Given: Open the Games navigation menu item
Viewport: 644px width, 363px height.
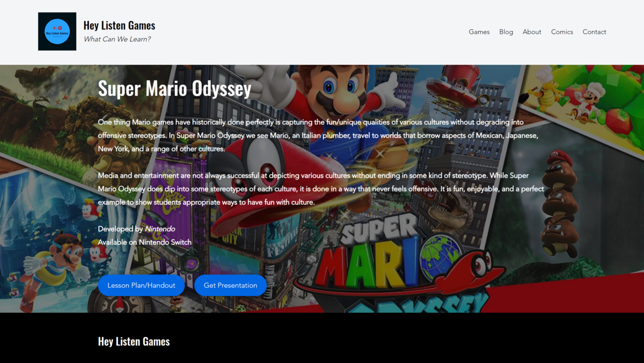Looking at the screenshot, I should 479,32.
